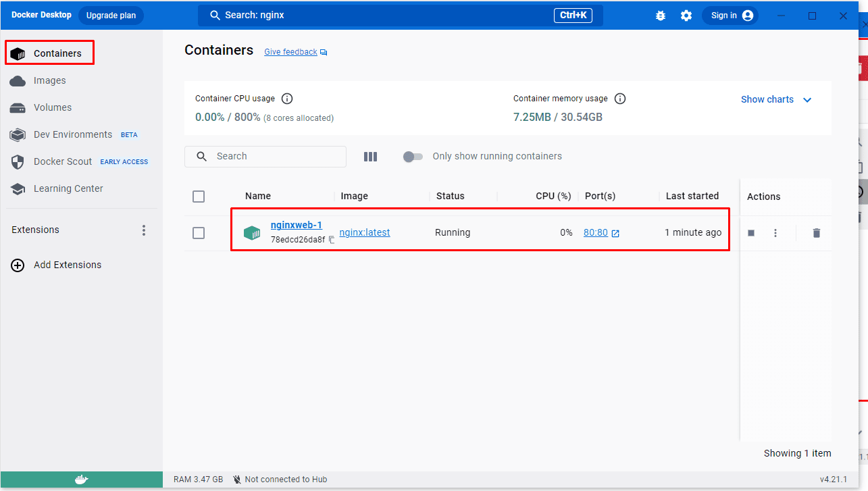Viewport: 868px width, 491px height.
Task: Click Add Extensions
Action: click(56, 265)
